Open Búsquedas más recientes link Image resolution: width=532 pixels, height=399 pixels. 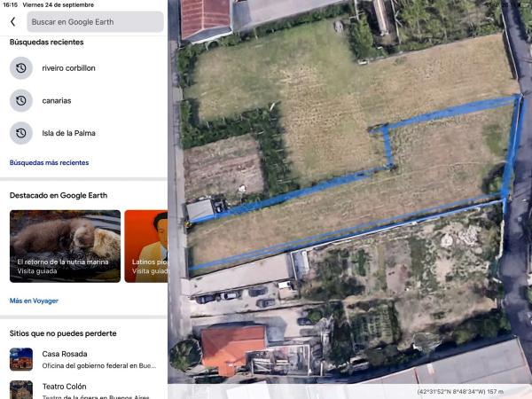coord(49,162)
